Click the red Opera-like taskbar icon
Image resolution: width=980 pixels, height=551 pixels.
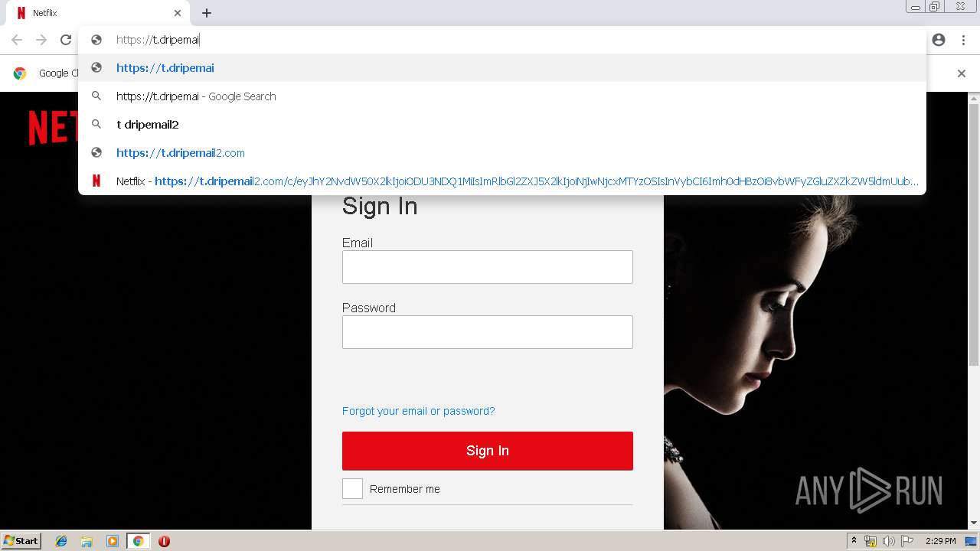point(164,541)
